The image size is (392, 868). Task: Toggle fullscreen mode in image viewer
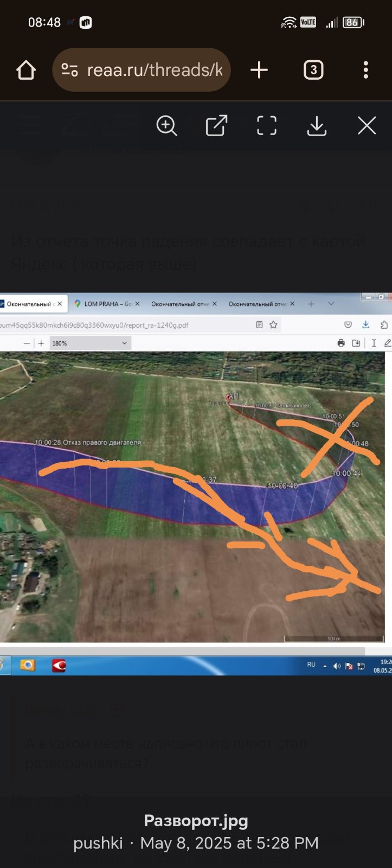pos(266,126)
